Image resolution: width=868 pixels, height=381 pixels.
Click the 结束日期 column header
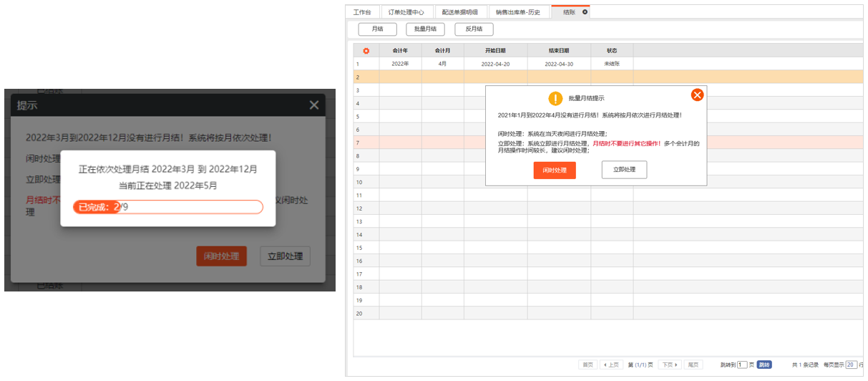click(x=559, y=51)
